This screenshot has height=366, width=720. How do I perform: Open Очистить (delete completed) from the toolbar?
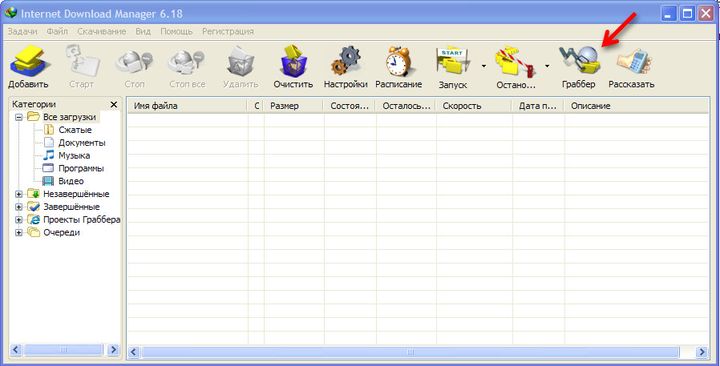tap(293, 67)
